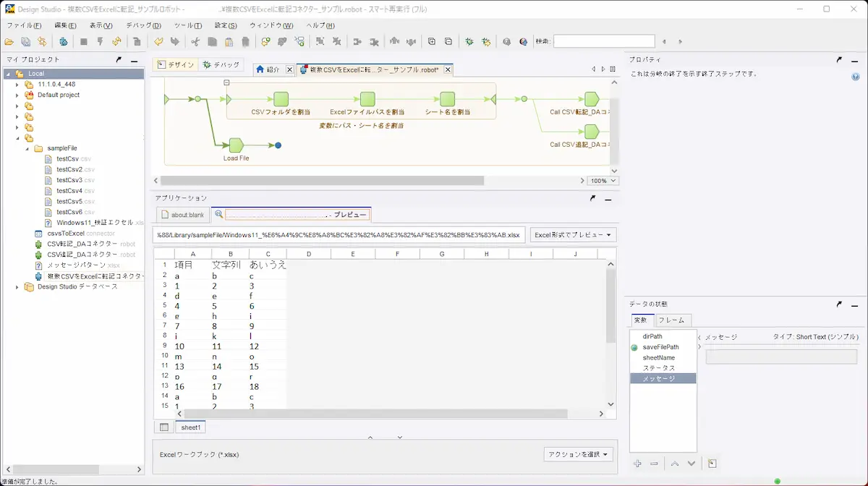Click the next search result arrow

tap(681, 41)
